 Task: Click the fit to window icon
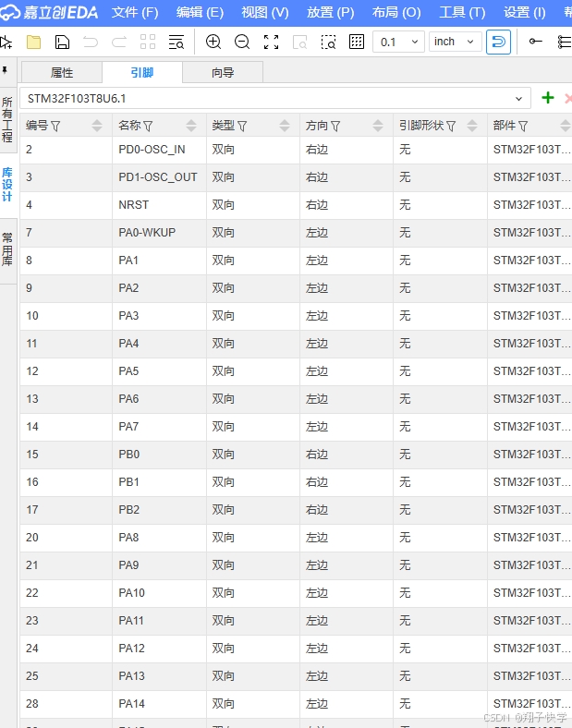[271, 42]
